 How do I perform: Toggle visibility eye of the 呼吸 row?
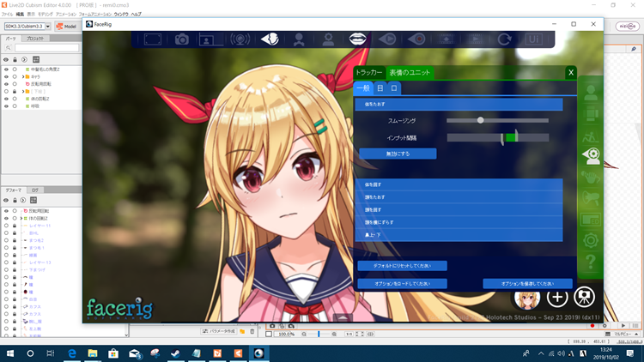pyautogui.click(x=6, y=106)
